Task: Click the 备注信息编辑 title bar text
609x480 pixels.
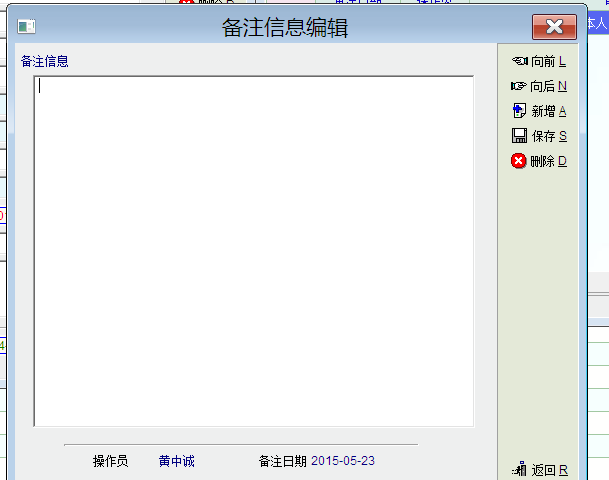Action: [285, 27]
